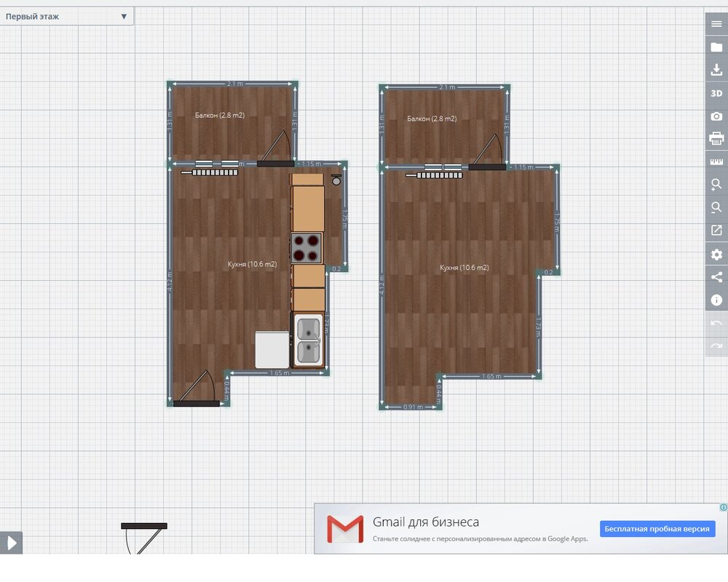
Task: Click the share icon
Action: 716,277
